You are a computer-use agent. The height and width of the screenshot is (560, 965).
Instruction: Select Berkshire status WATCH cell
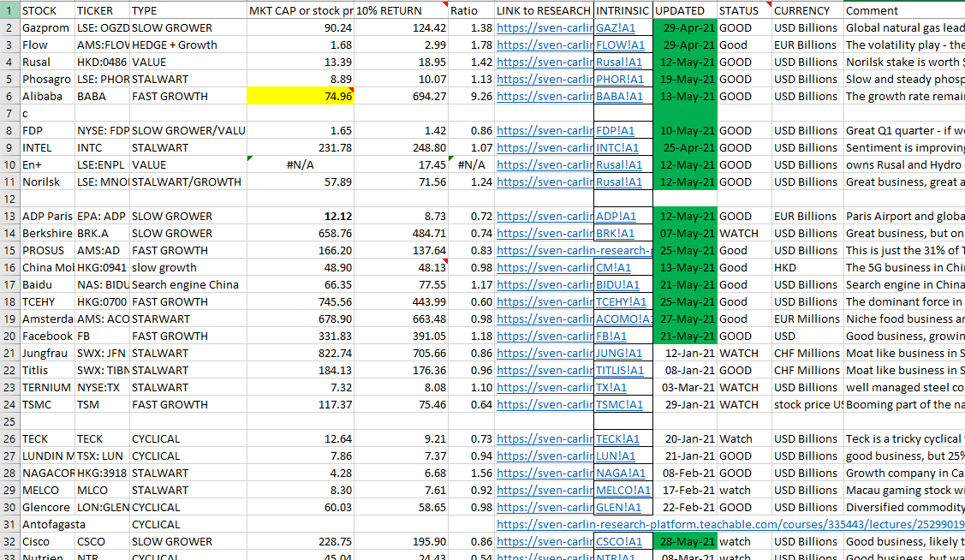tap(744, 233)
